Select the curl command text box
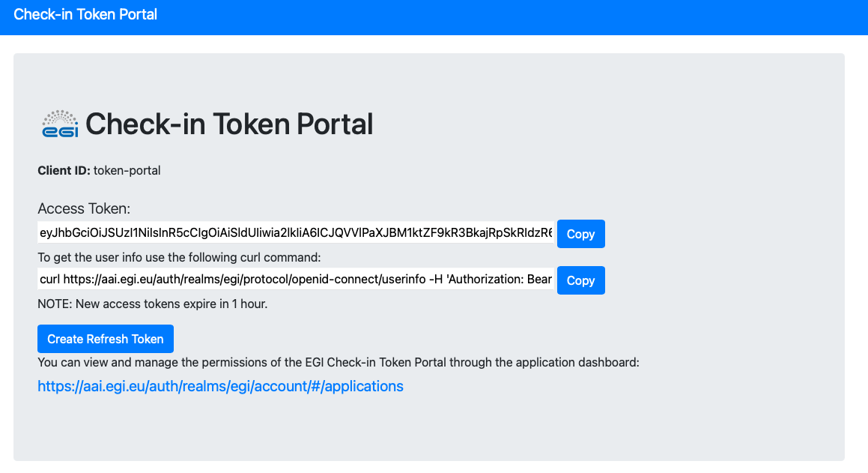This screenshot has height=473, width=868. [296, 280]
